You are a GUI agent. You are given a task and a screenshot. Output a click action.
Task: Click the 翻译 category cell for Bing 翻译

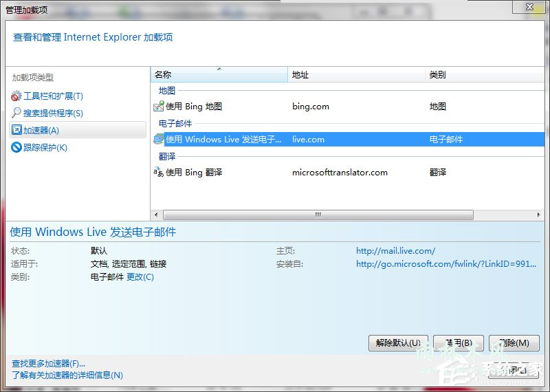(438, 173)
